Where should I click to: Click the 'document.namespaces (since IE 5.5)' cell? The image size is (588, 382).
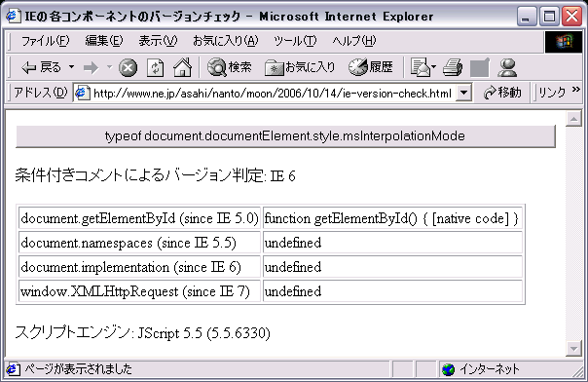[x=139, y=243]
